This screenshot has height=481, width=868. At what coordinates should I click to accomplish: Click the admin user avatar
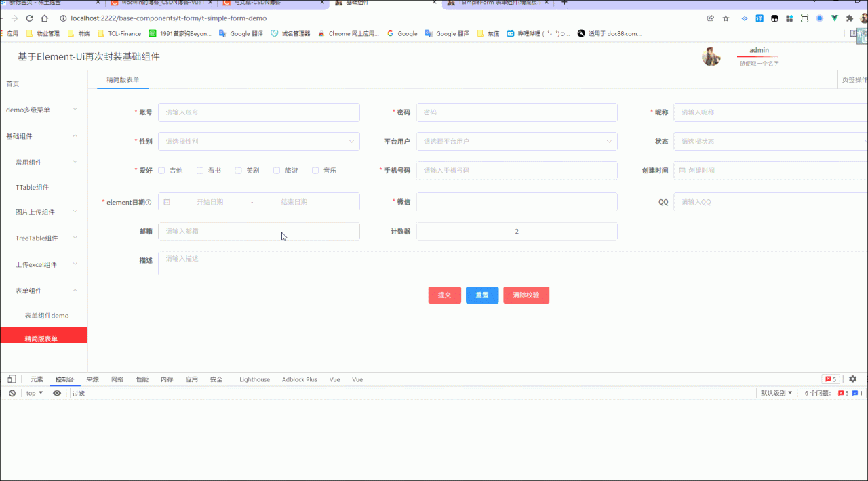[711, 56]
